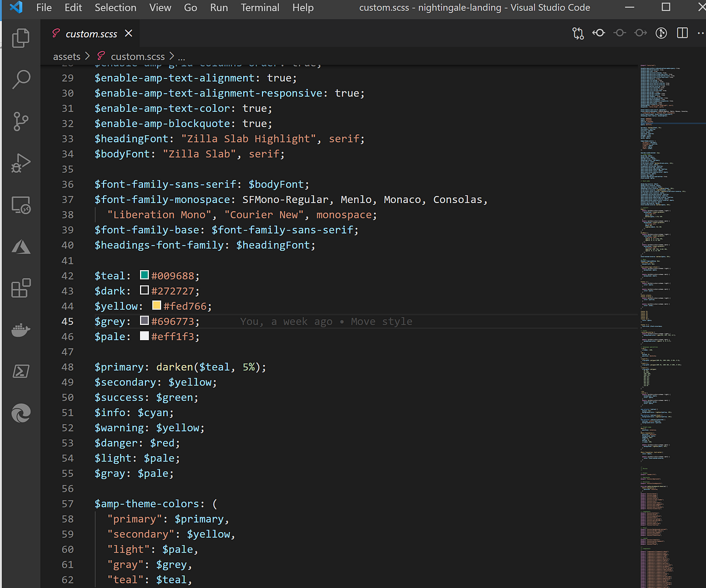Open the Terminal menu
The height and width of the screenshot is (588, 706).
point(259,8)
